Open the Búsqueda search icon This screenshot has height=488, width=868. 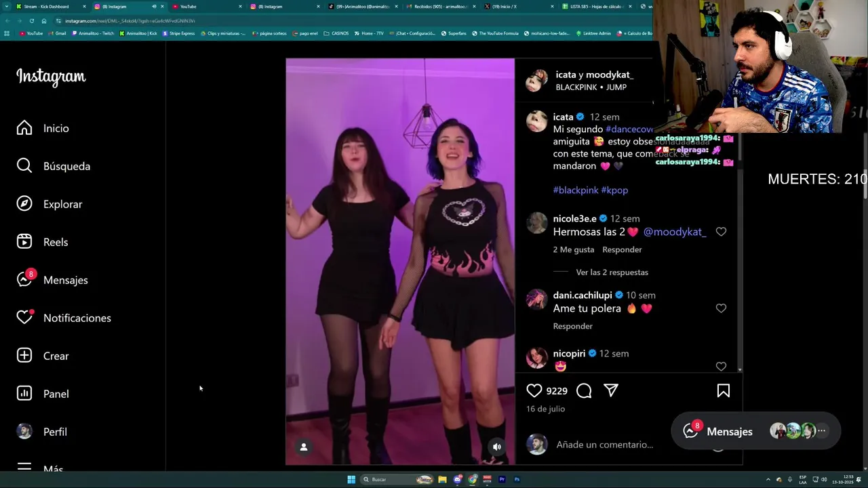[24, 166]
